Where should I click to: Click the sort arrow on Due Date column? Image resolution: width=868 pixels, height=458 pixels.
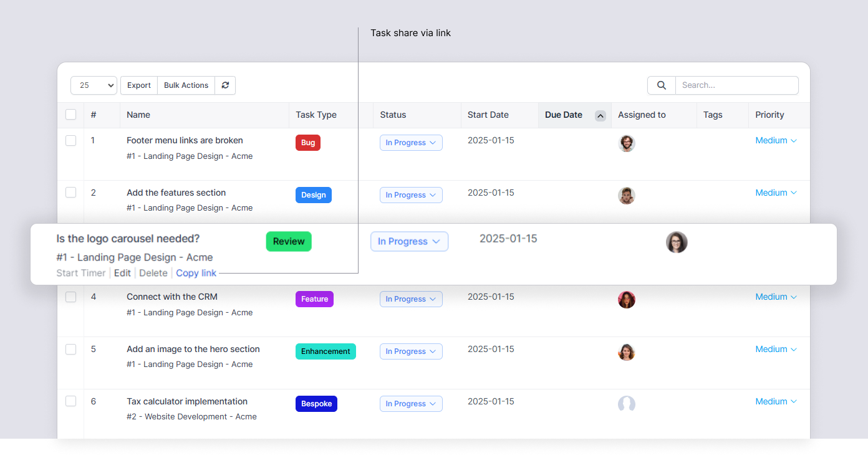[600, 115]
